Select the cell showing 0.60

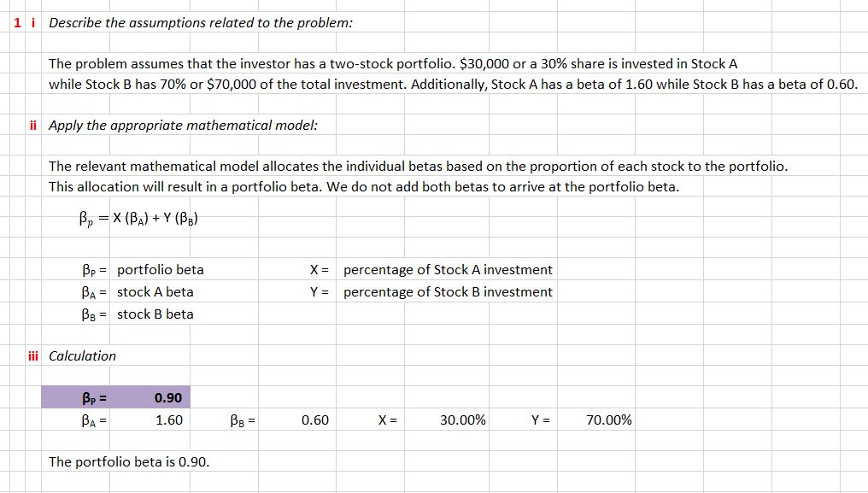(314, 420)
